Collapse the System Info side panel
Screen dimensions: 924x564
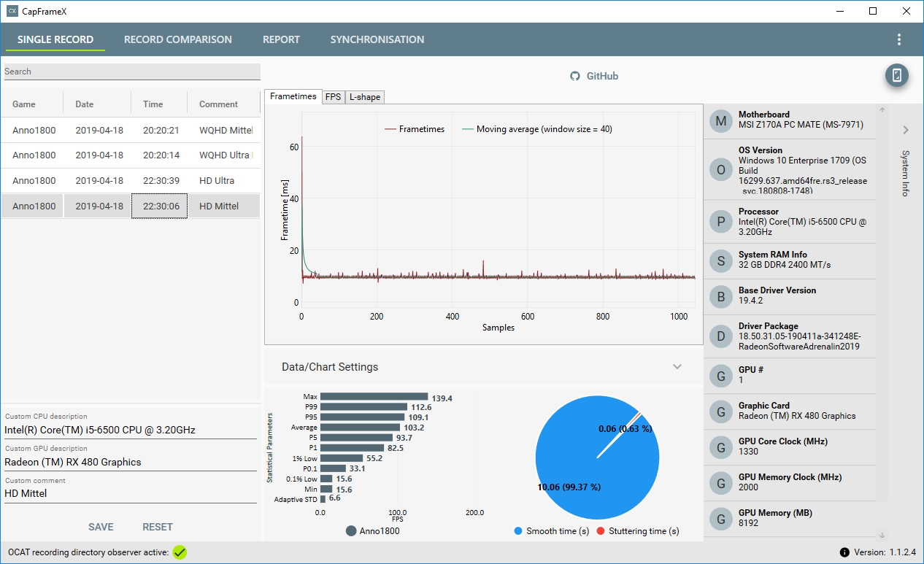(x=905, y=130)
